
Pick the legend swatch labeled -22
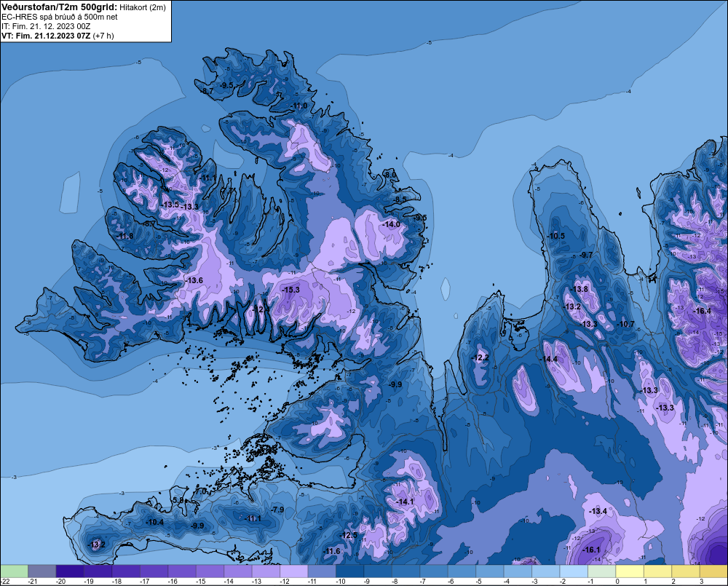pos(14,571)
